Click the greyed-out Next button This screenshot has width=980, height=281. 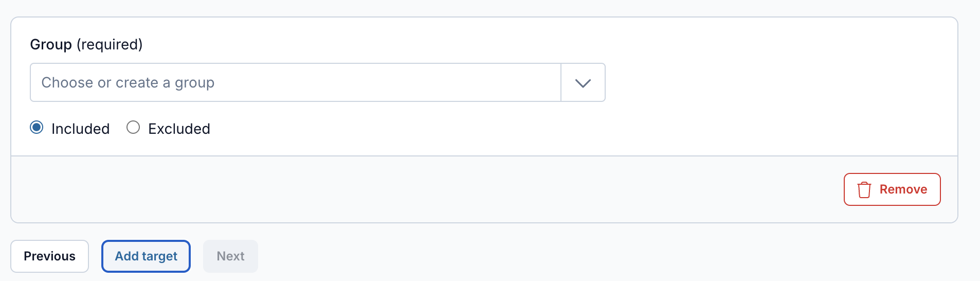230,256
